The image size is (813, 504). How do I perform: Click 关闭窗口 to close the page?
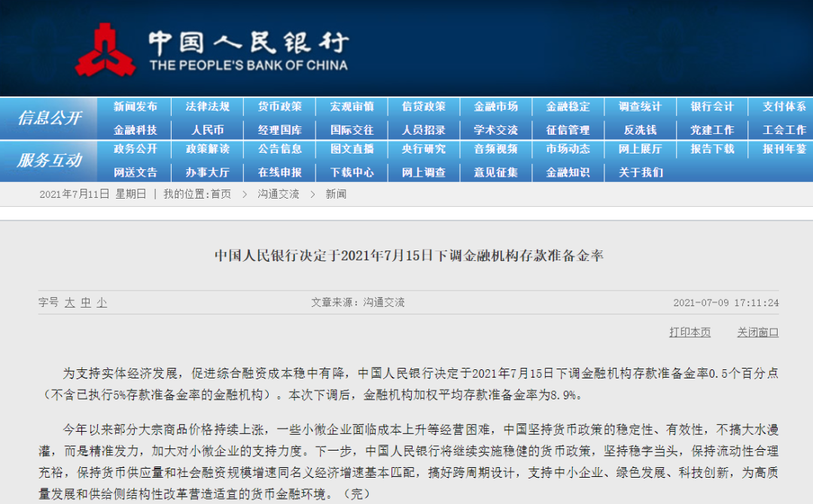tap(758, 332)
